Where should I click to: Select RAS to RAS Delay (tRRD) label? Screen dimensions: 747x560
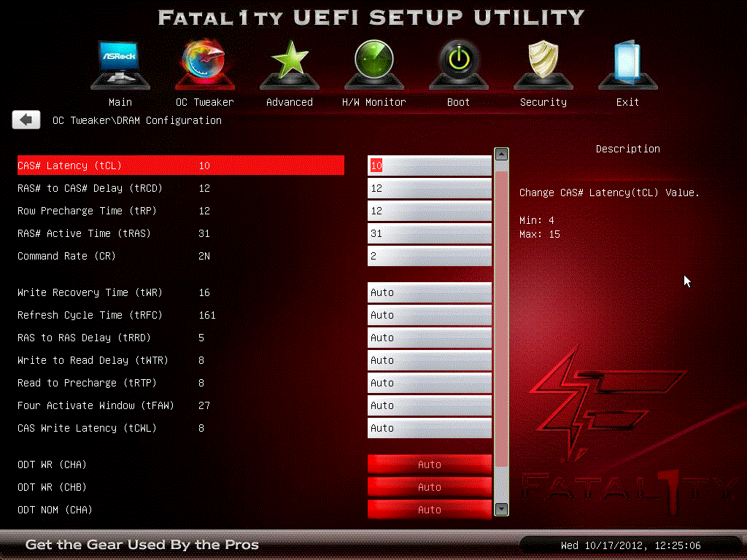point(85,338)
